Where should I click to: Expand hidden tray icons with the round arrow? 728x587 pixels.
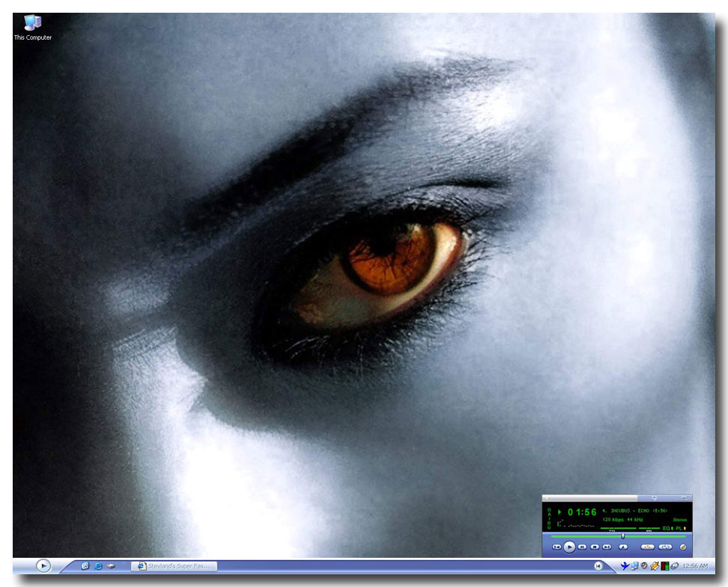(x=598, y=565)
